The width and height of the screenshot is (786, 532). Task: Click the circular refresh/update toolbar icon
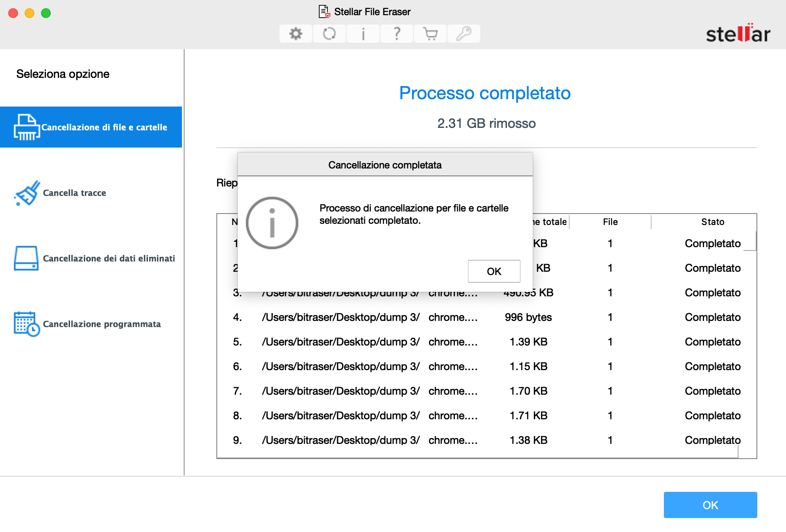click(x=329, y=34)
